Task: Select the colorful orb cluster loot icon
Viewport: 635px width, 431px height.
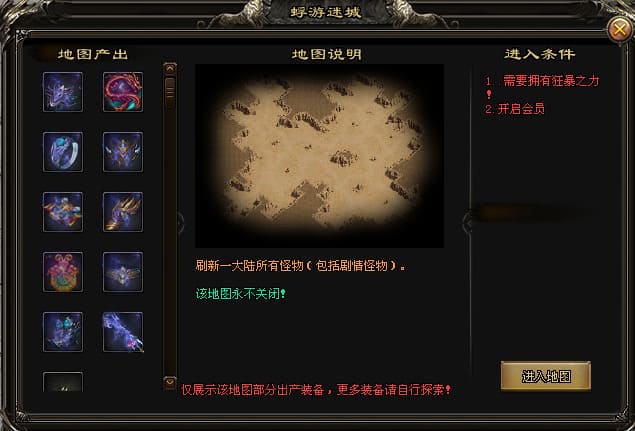Action: point(63,212)
